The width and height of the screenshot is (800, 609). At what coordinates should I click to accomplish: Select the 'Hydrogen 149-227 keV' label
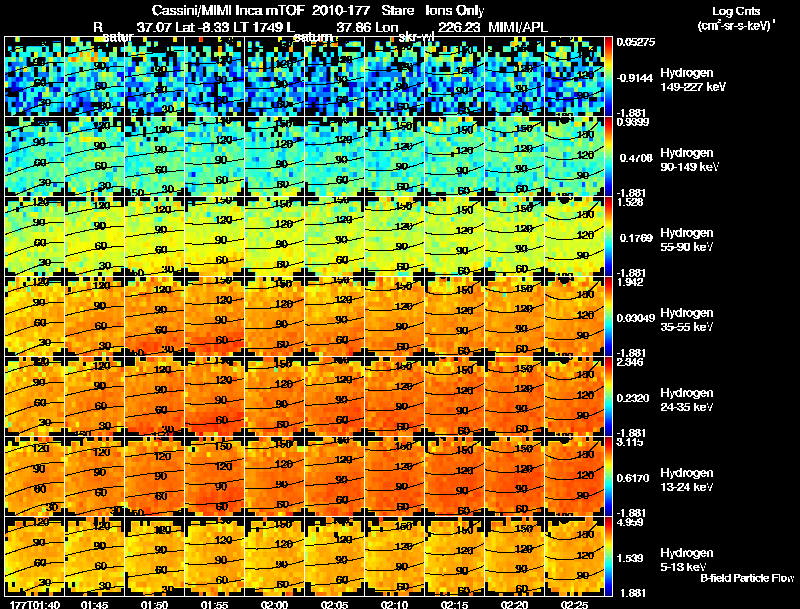692,80
